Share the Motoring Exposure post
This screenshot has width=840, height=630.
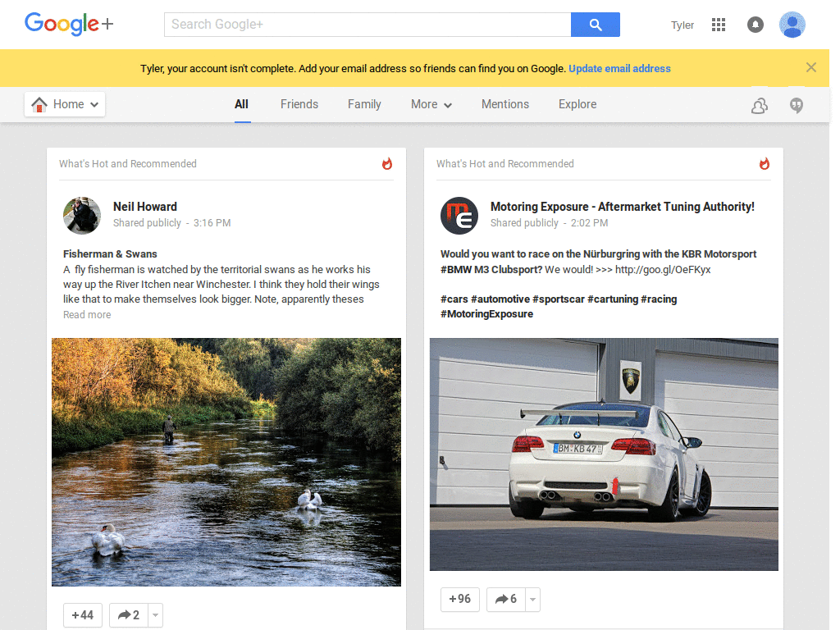click(x=505, y=599)
